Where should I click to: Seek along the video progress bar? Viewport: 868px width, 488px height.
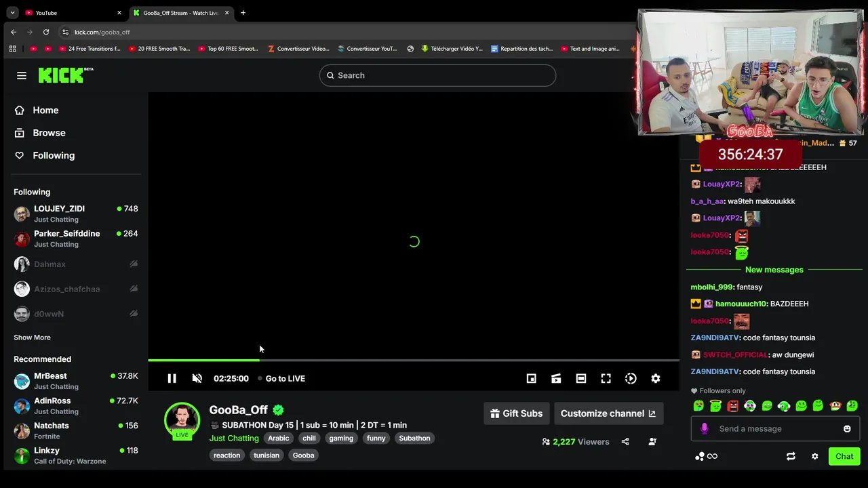pos(414,360)
